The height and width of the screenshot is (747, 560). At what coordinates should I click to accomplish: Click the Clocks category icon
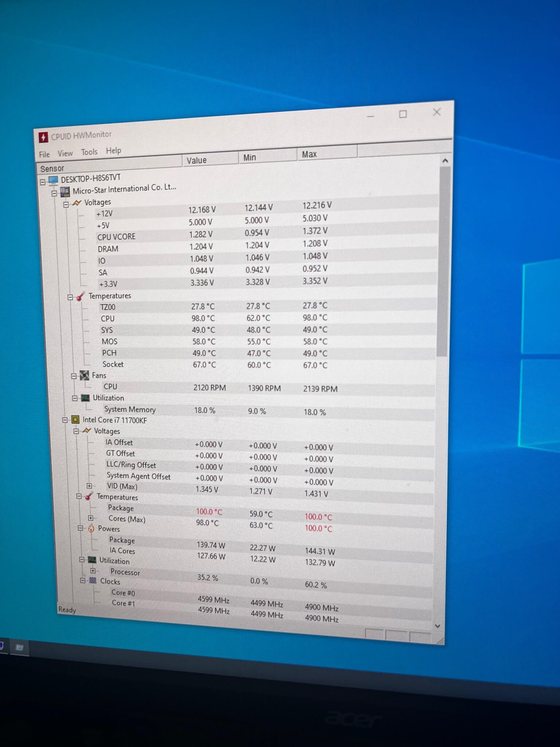coord(93,580)
